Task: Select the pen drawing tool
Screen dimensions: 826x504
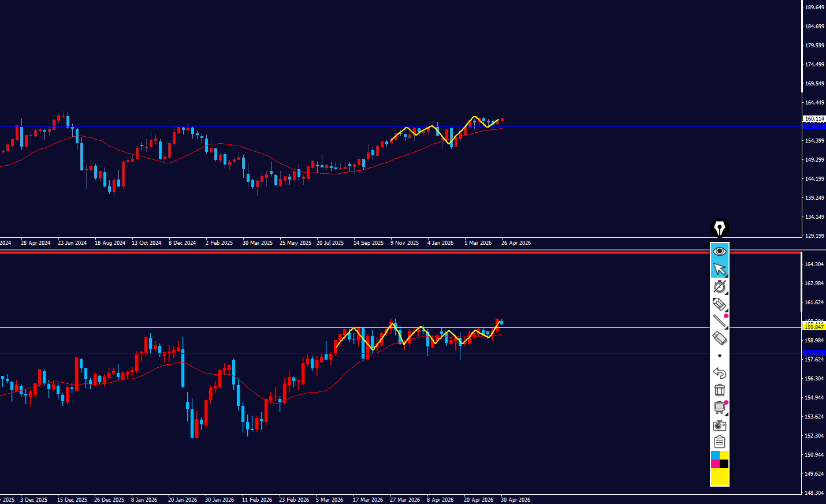Action: [x=719, y=286]
